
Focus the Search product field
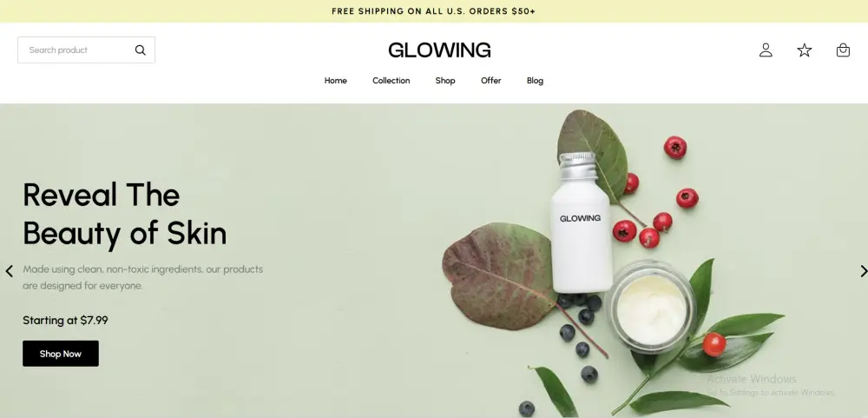86,50
